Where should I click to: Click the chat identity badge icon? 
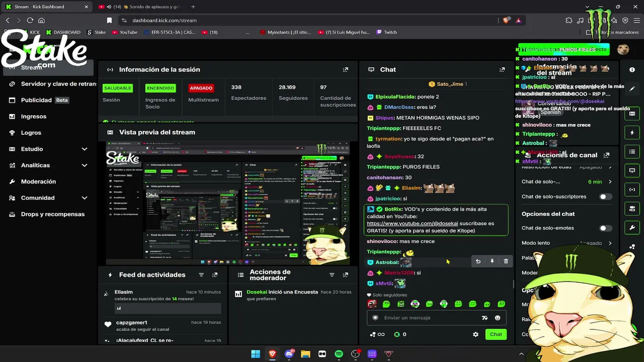375,318
